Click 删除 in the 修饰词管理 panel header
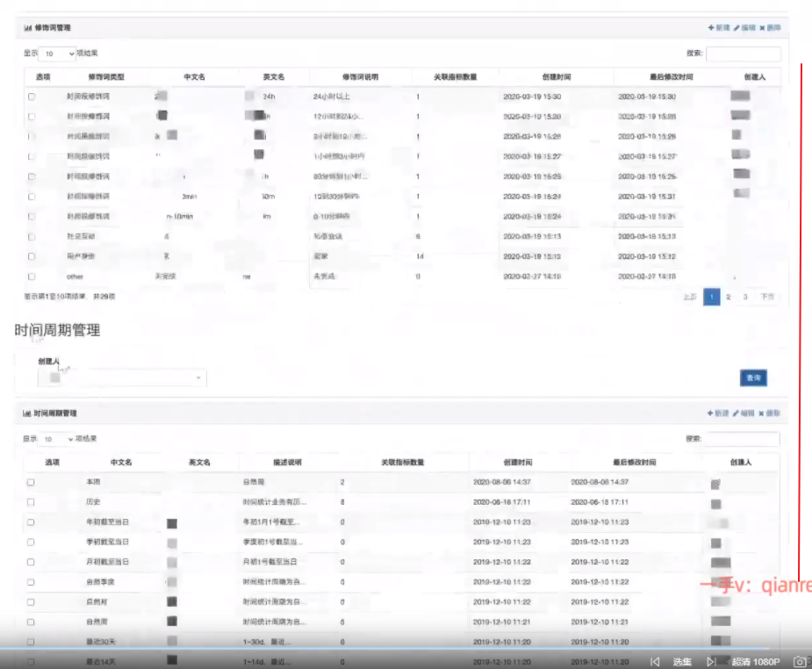Image resolution: width=812 pixels, height=669 pixels. click(x=770, y=28)
